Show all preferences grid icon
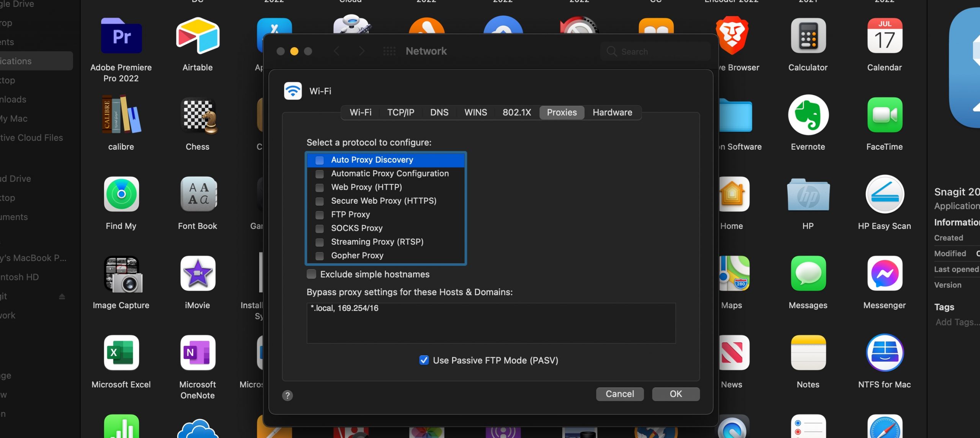 click(x=389, y=51)
